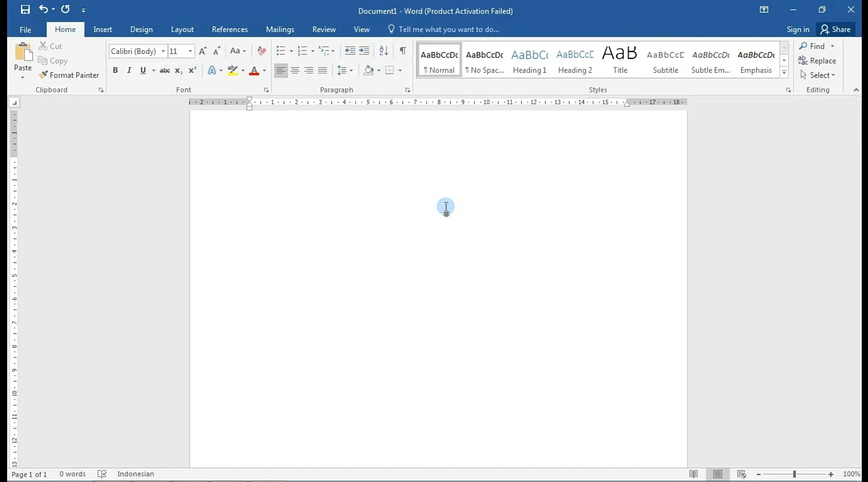
Task: Copy the selected content
Action: 53,61
